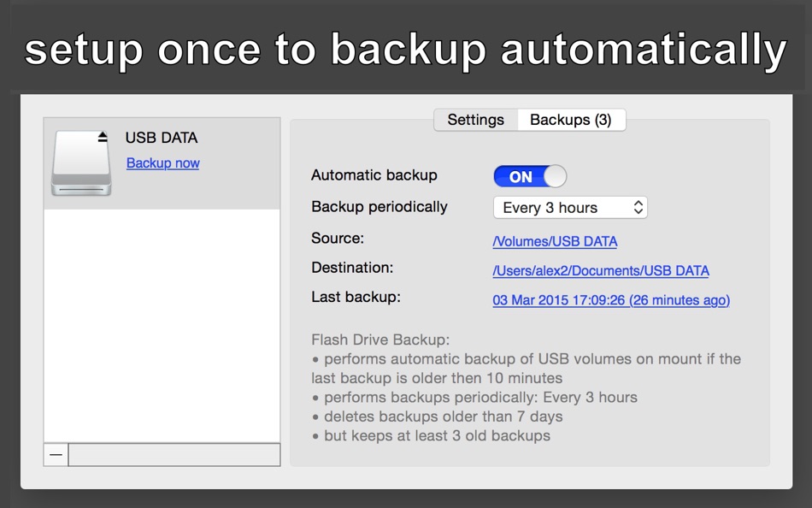Click the USB DATA drive icon
Viewport: 812px width, 508px height.
coord(81,163)
